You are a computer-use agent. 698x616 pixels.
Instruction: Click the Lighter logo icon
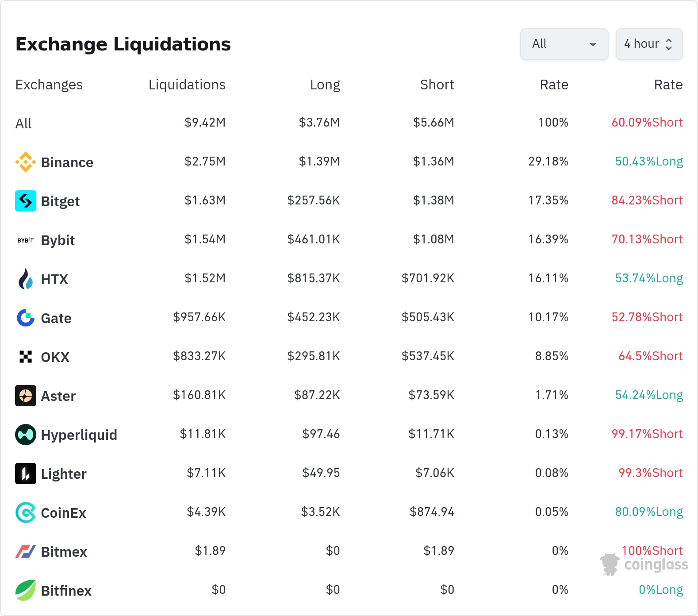pos(26,474)
